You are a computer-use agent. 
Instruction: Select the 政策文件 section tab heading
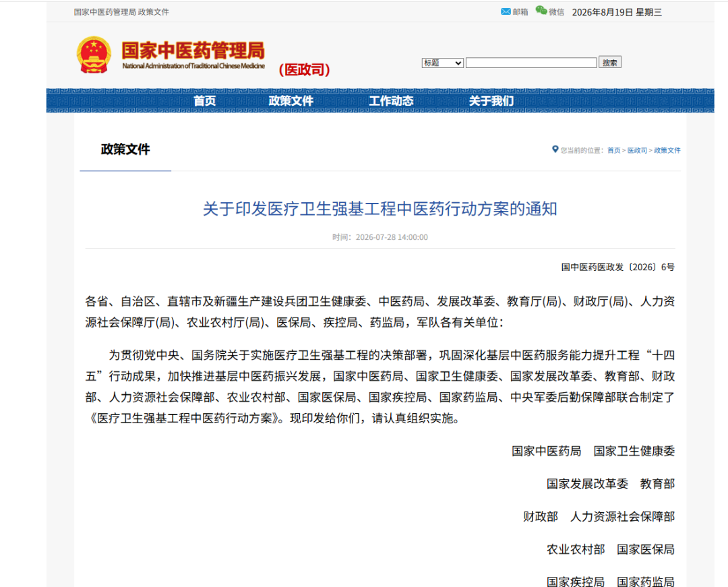(125, 150)
